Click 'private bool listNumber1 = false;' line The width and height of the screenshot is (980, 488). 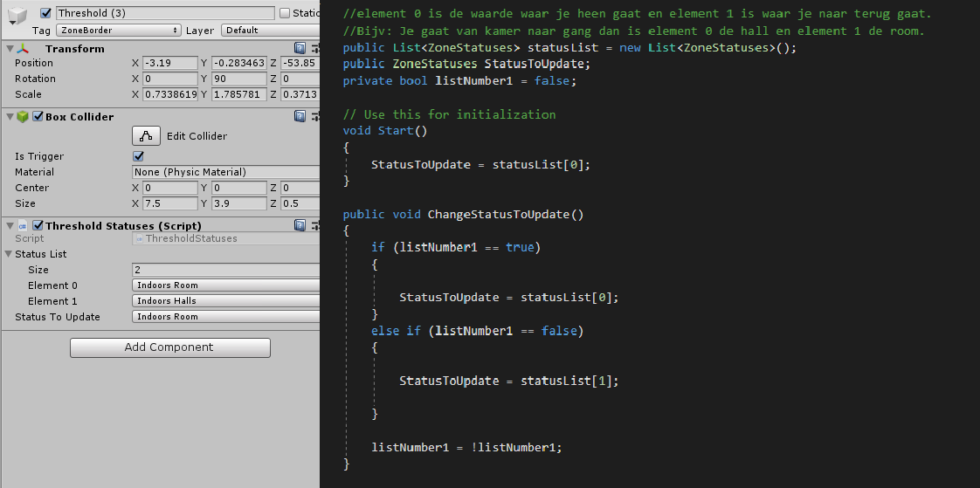pos(460,80)
